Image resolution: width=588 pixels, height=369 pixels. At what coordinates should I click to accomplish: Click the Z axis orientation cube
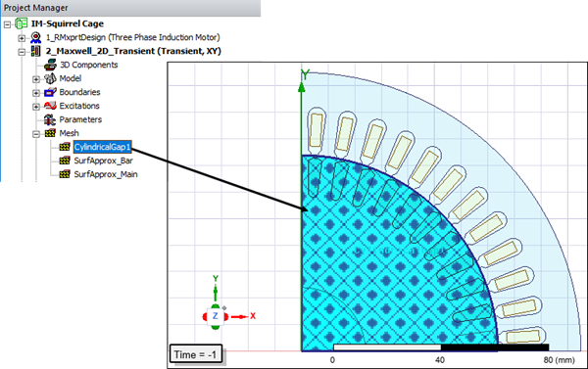click(x=216, y=316)
